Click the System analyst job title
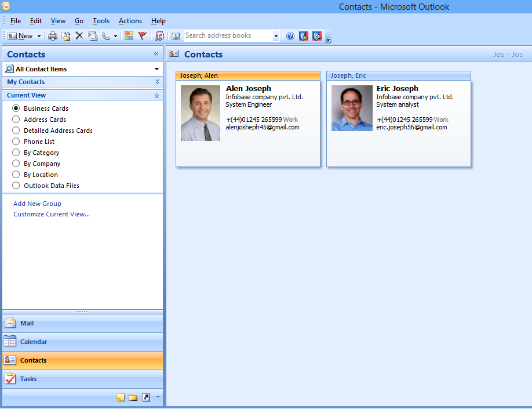Screen dimensions: 532x409 pos(398,104)
